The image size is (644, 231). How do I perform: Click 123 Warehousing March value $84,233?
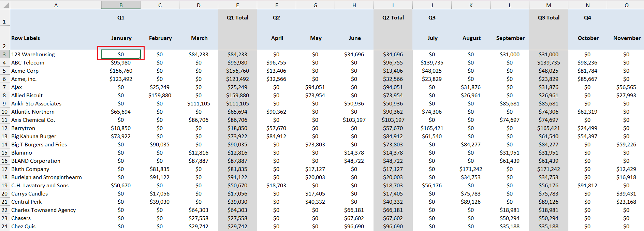[199, 54]
